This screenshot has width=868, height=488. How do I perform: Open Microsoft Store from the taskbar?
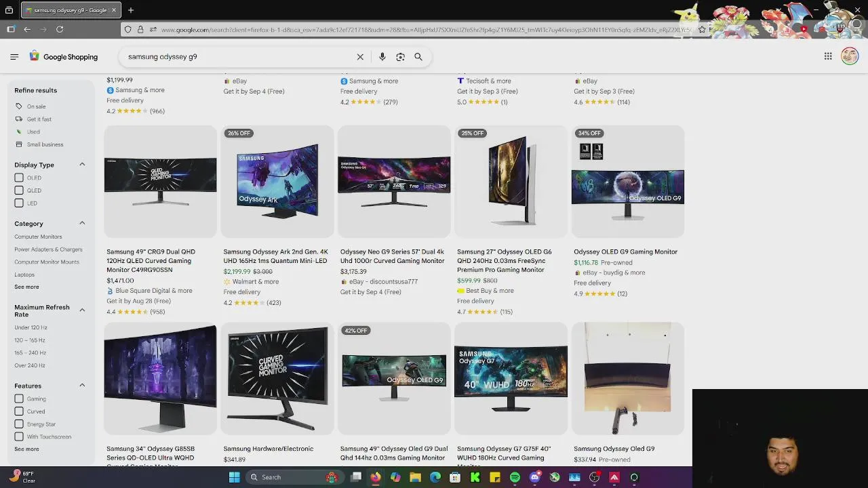coord(455,477)
